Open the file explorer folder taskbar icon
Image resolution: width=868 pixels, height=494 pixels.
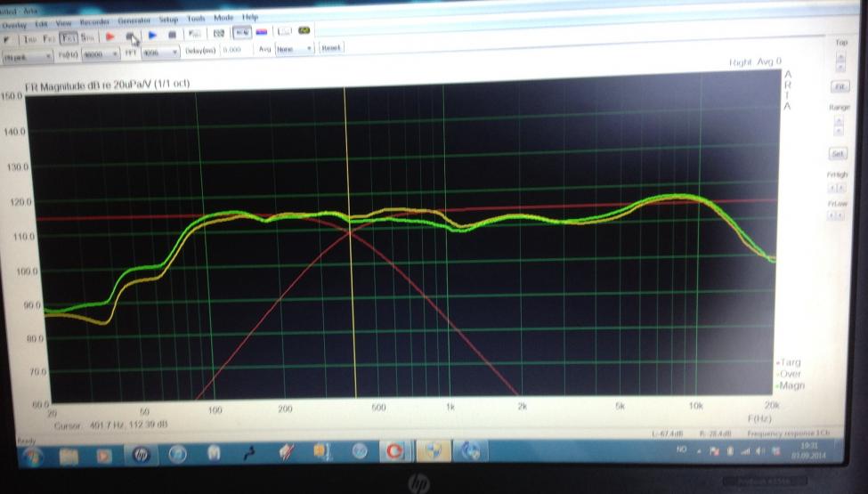coord(69,457)
